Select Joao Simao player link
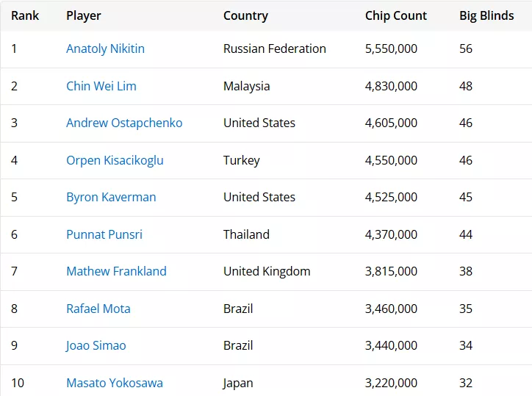Screen dimensions: 532x396 pos(96,345)
